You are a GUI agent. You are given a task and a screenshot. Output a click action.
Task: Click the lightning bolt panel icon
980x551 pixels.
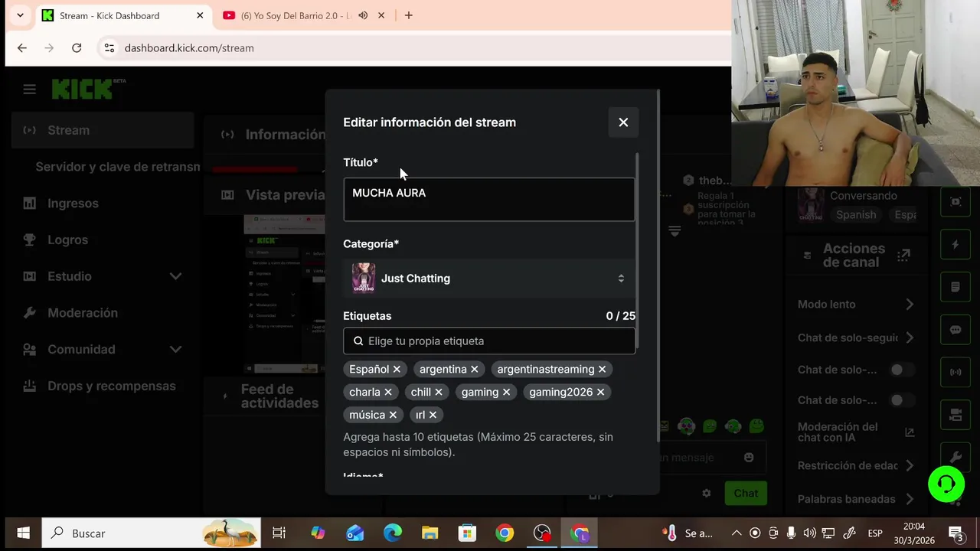pos(955,245)
